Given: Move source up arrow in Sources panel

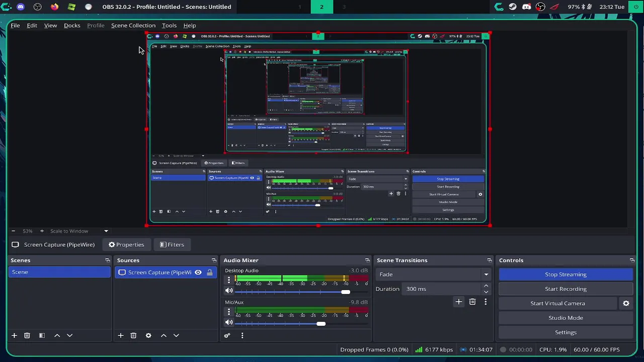Looking at the screenshot, I should (164, 335).
